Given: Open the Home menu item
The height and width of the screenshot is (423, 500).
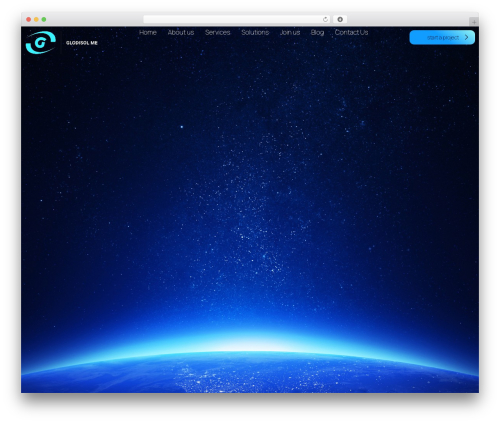Looking at the screenshot, I should [148, 32].
